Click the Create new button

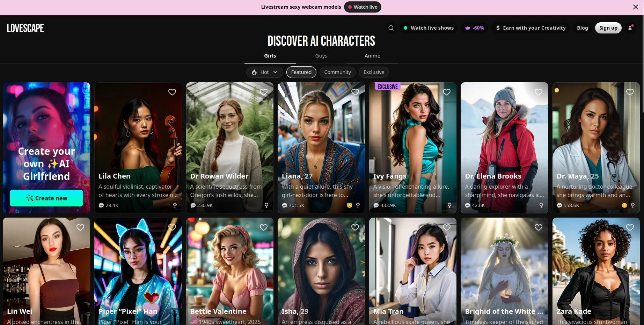46,198
